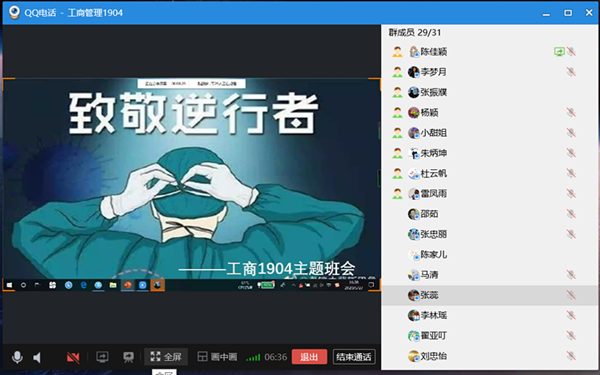Click the green user icon beside 雷凤雨
Viewport: 600px width, 375px height.
pyautogui.click(x=398, y=194)
